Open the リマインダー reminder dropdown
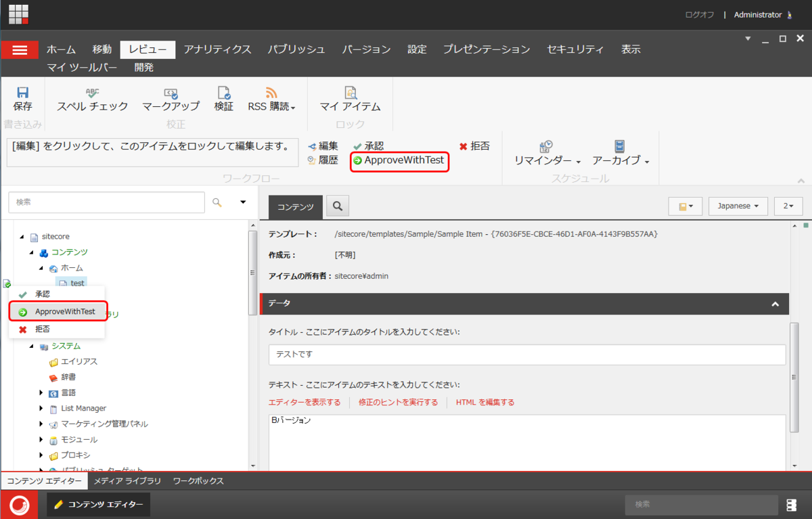The image size is (812, 519). [x=547, y=154]
